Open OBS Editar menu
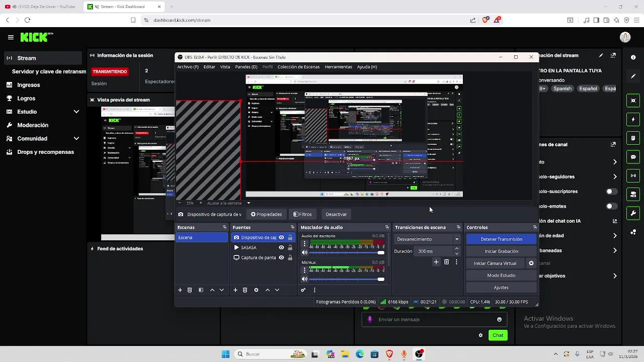The width and height of the screenshot is (644, 362). click(x=209, y=67)
